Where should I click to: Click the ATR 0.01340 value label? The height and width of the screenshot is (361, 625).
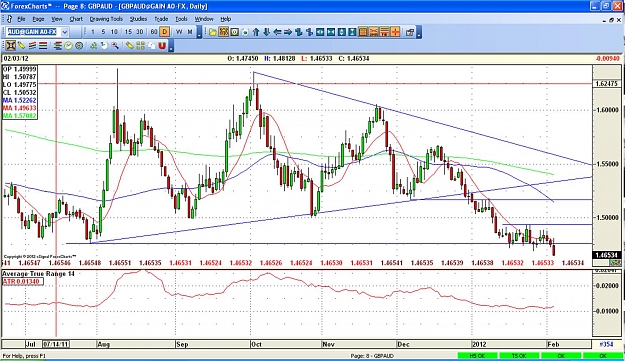point(23,282)
